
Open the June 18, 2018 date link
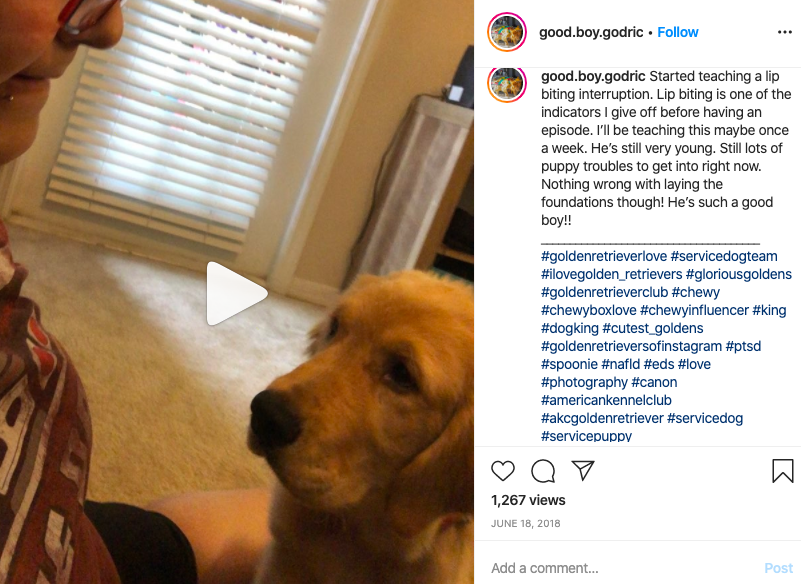pos(526,523)
